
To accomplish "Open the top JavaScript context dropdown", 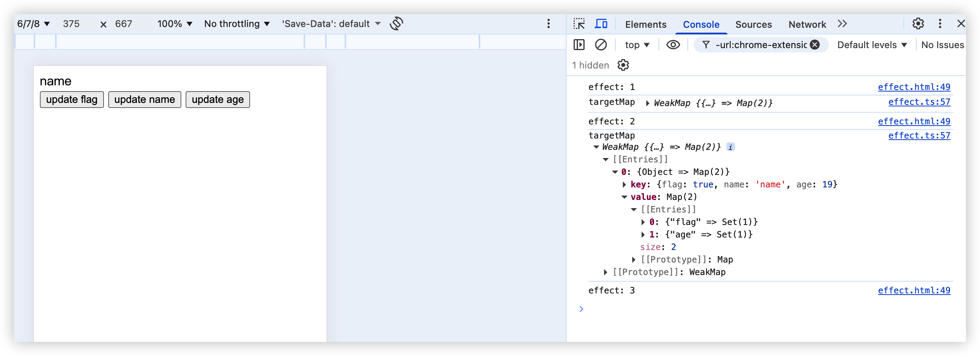I will tap(637, 45).
